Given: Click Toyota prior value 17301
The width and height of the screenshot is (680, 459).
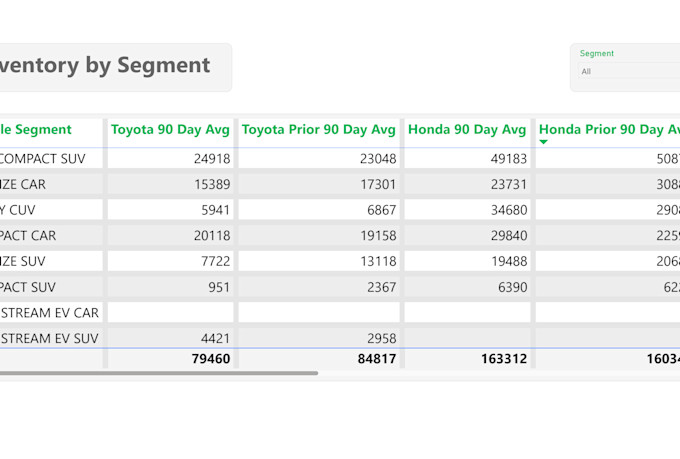Looking at the screenshot, I should point(378,184).
